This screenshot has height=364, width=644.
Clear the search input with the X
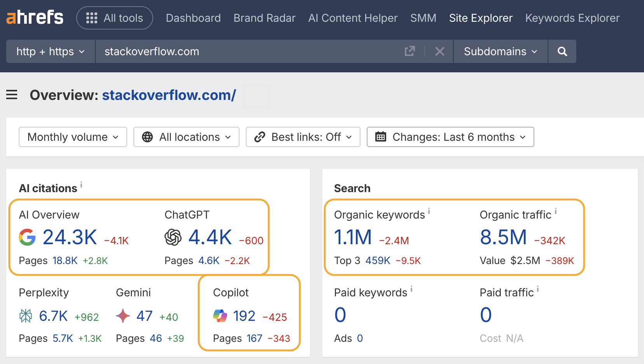[439, 51]
